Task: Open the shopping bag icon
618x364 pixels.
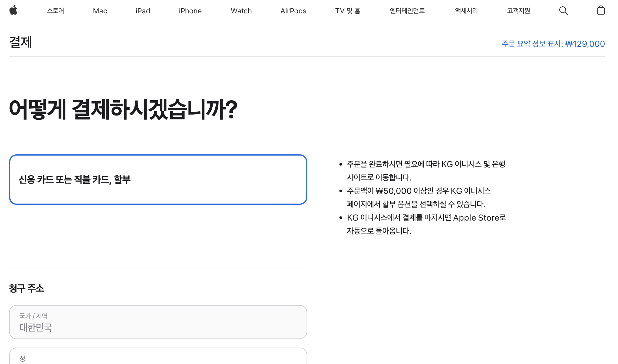Action: point(601,10)
